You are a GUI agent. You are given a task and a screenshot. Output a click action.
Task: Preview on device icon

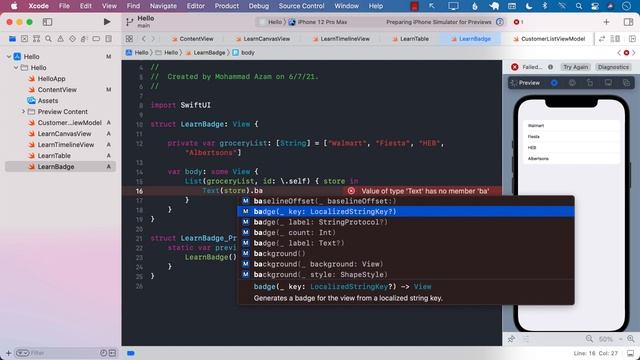608,83
